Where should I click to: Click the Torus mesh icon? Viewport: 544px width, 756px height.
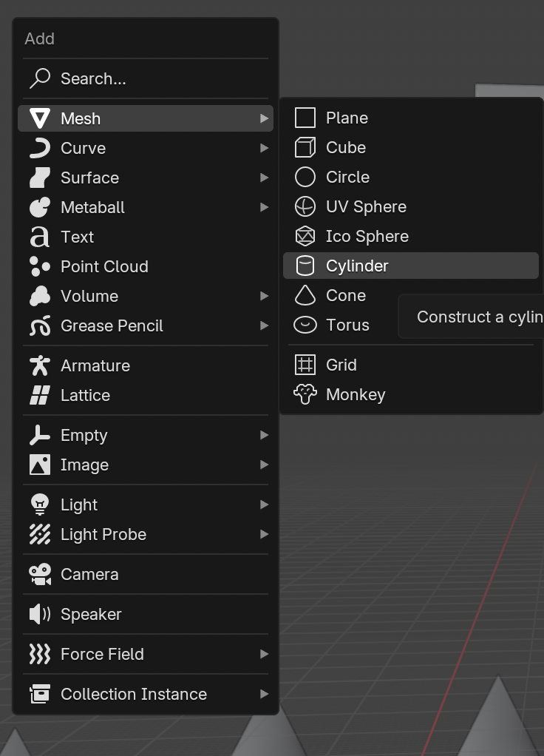click(x=305, y=325)
